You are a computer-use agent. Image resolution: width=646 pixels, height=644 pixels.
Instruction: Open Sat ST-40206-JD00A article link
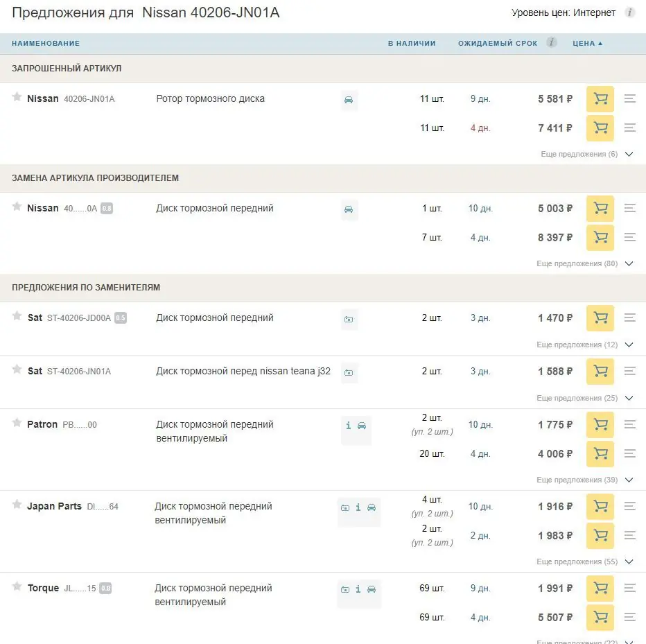(x=79, y=318)
